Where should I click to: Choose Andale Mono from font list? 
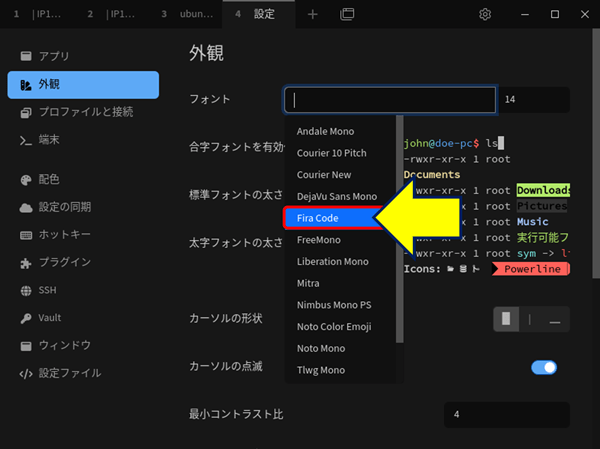click(340, 131)
